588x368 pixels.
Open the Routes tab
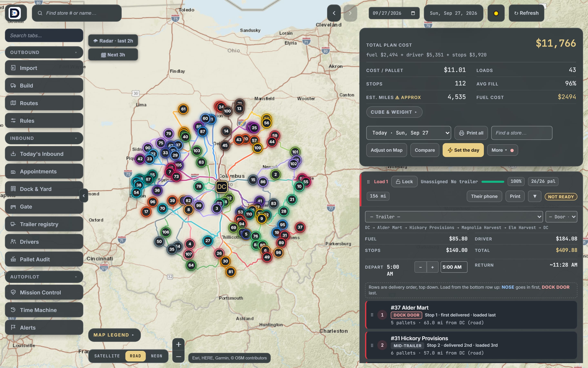44,103
